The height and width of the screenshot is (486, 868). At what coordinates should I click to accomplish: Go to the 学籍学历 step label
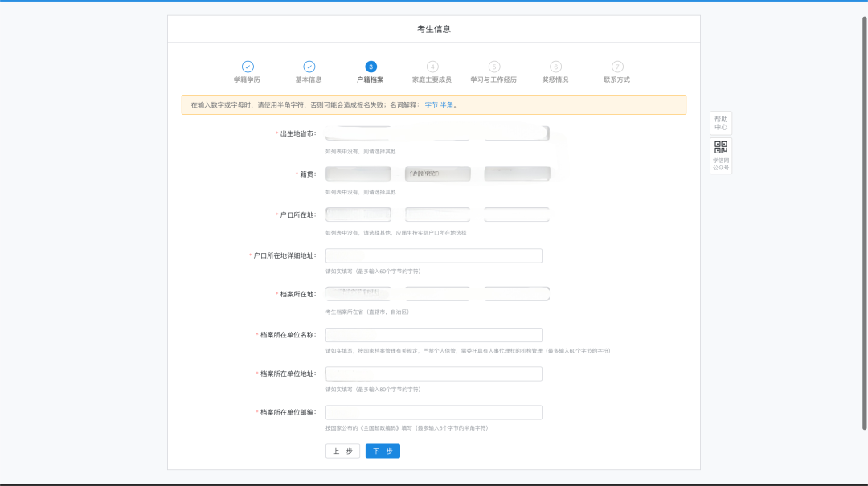tap(248, 80)
